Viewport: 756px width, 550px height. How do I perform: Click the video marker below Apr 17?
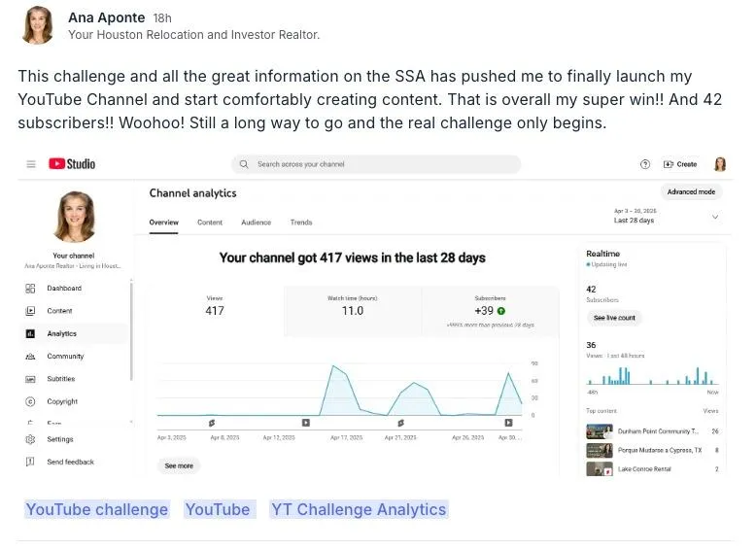(305, 423)
